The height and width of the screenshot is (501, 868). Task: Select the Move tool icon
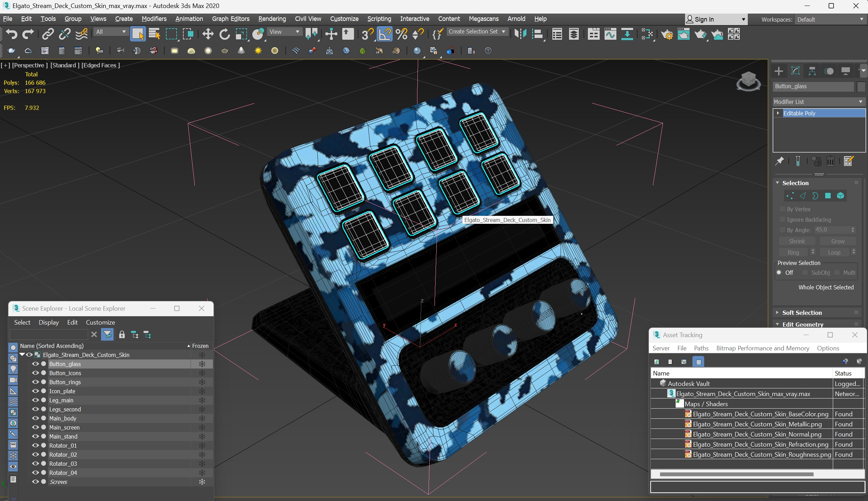pyautogui.click(x=208, y=34)
